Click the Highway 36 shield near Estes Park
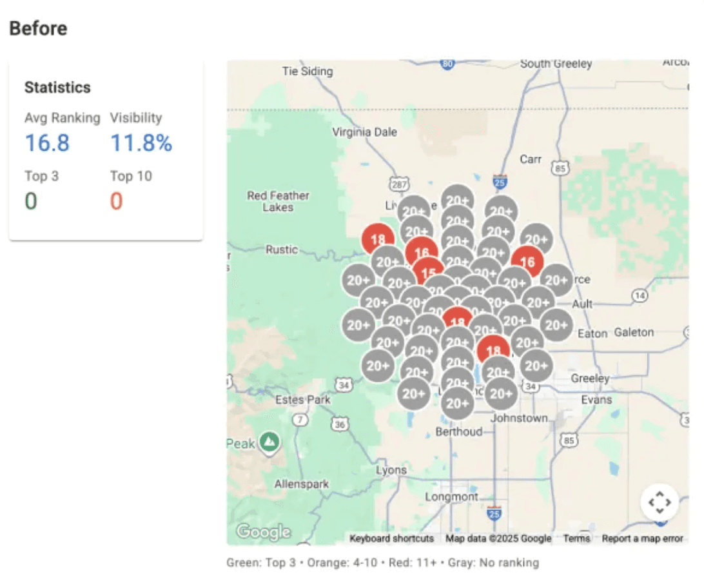Screen dimensions: 704x588 (x=340, y=424)
